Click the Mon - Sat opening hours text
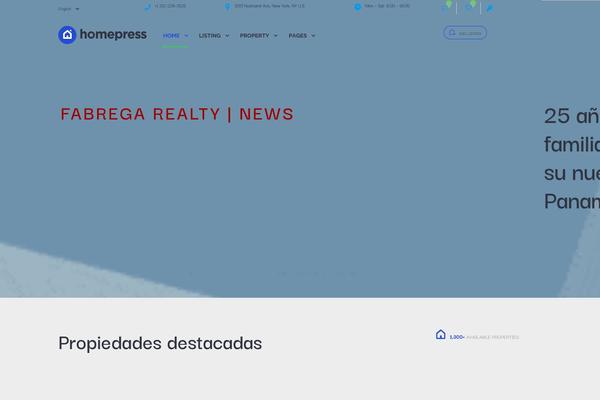 coord(387,6)
